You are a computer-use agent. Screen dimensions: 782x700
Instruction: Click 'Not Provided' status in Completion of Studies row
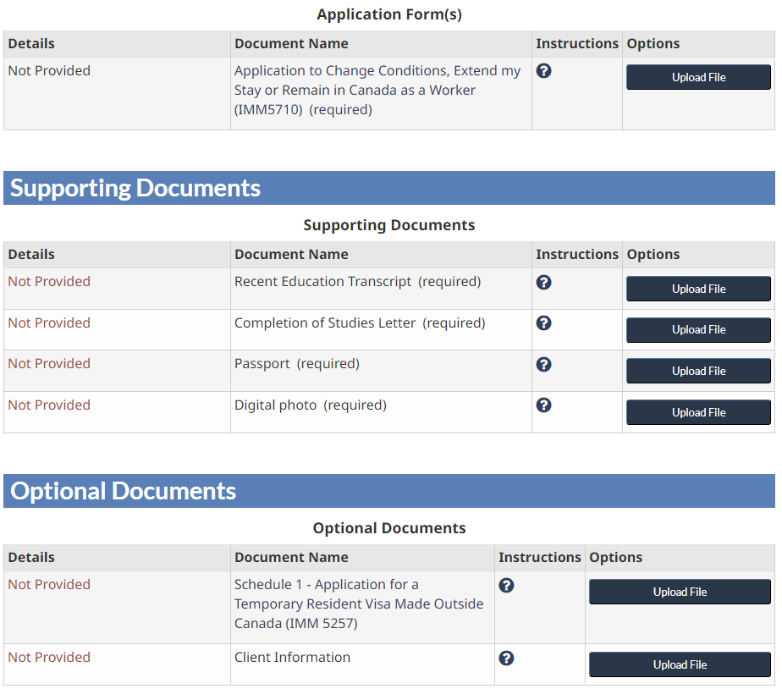[x=49, y=322]
